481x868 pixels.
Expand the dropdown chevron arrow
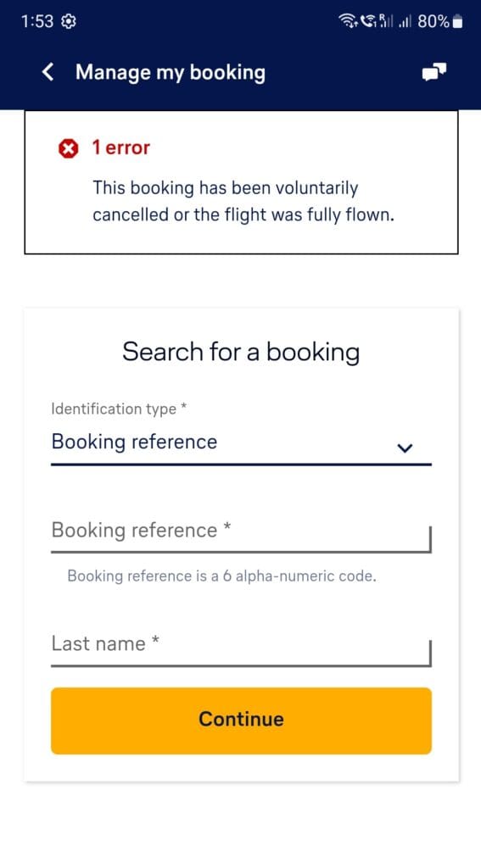pos(405,448)
